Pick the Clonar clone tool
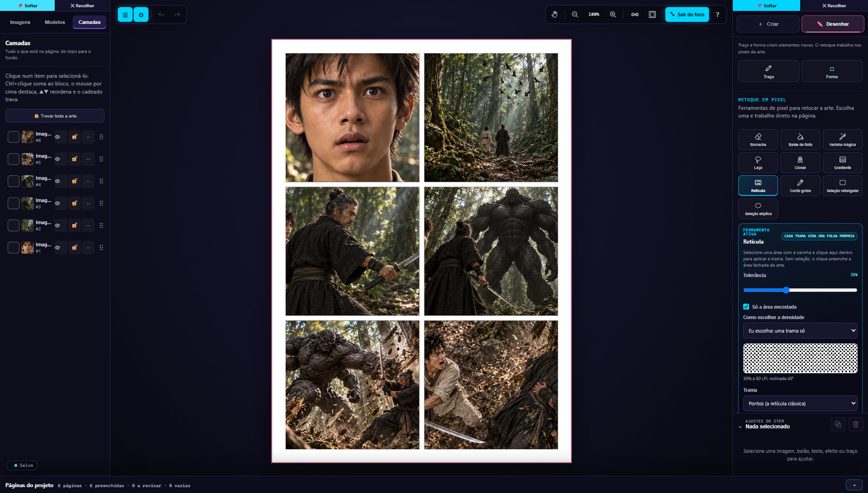The width and height of the screenshot is (868, 493). click(x=800, y=163)
